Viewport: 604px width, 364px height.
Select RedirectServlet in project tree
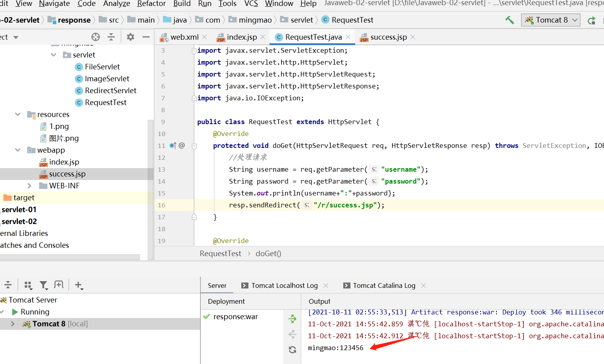(x=110, y=90)
